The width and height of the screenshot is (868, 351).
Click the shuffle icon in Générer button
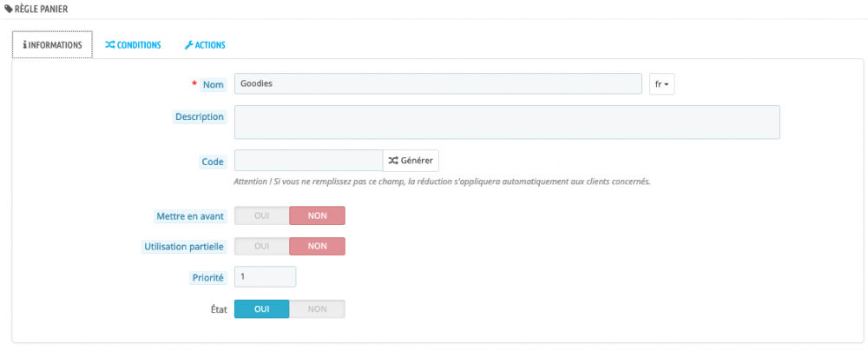coord(393,161)
